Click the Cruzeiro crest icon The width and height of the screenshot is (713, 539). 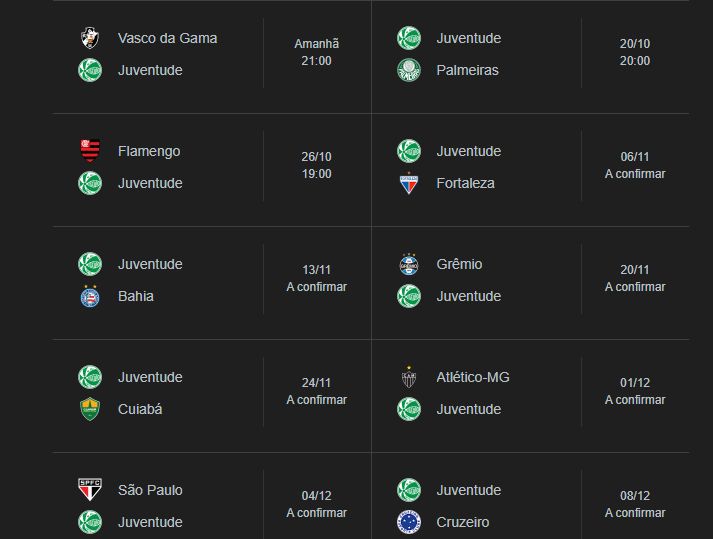pyautogui.click(x=409, y=522)
